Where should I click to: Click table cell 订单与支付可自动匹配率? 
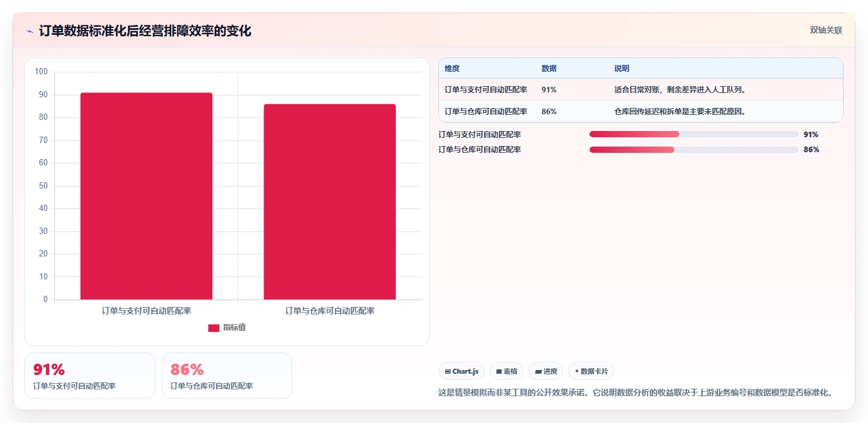coord(486,90)
